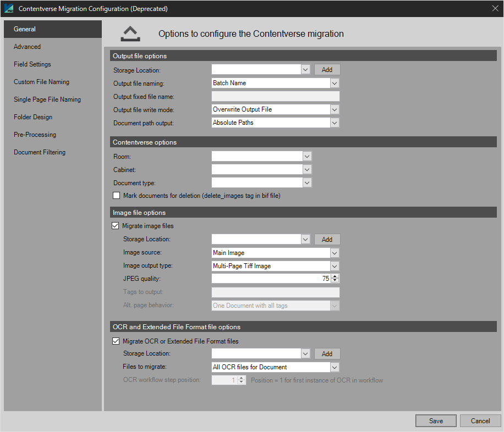Expand Output file Storage Location dropdown

click(305, 70)
